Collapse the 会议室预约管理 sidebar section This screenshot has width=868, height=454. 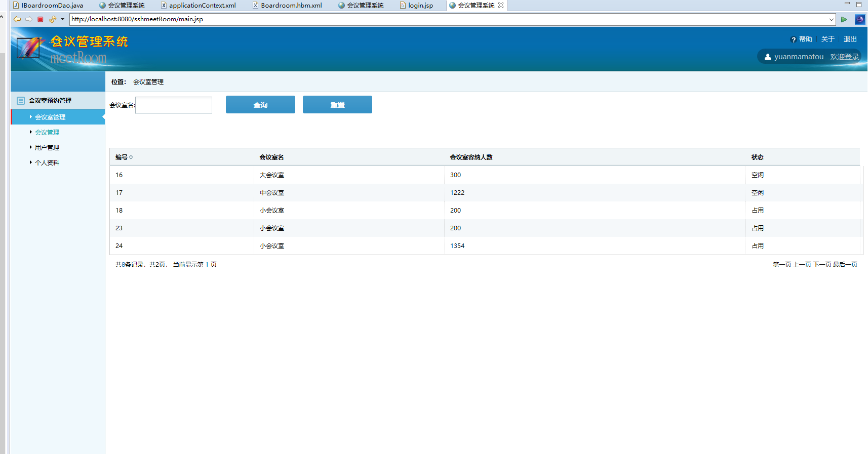click(50, 101)
